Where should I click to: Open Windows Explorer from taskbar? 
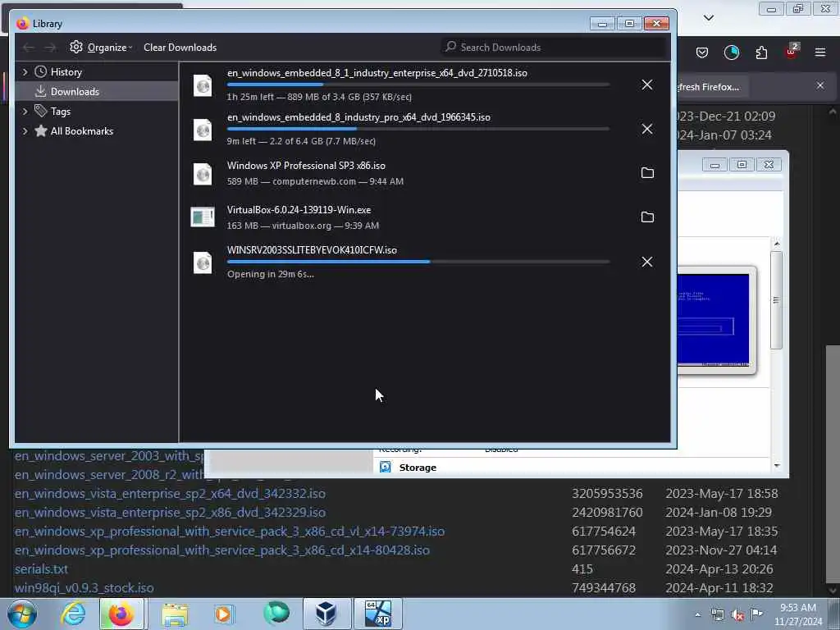click(175, 614)
